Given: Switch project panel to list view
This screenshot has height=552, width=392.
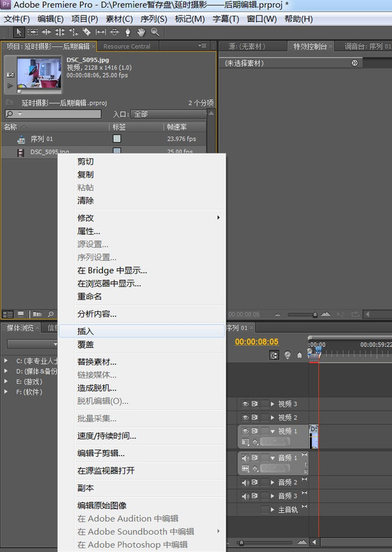Looking at the screenshot, I should [7, 314].
